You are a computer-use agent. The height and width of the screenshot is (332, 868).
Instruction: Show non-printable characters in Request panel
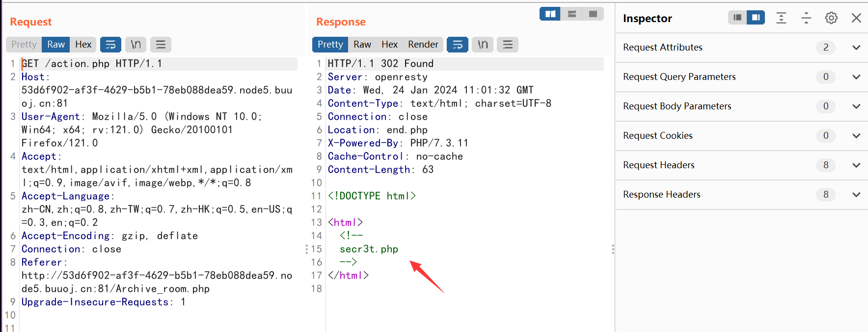[136, 45]
